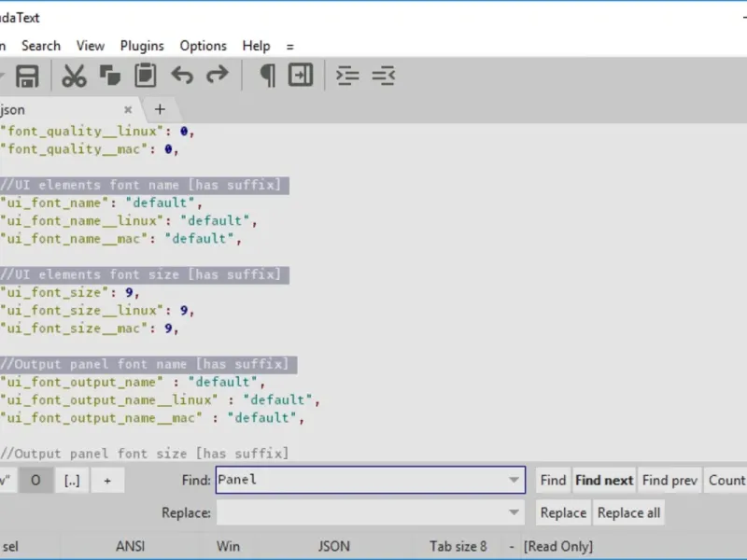
Task: Redo with the right arrow icon
Action: [217, 76]
